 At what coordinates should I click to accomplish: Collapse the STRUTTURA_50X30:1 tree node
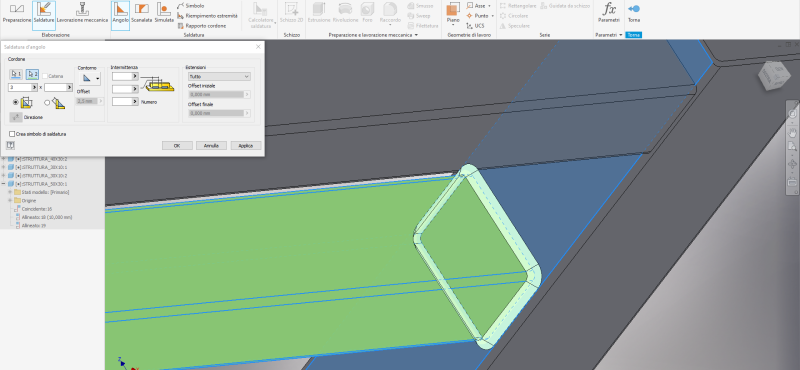pos(4,184)
